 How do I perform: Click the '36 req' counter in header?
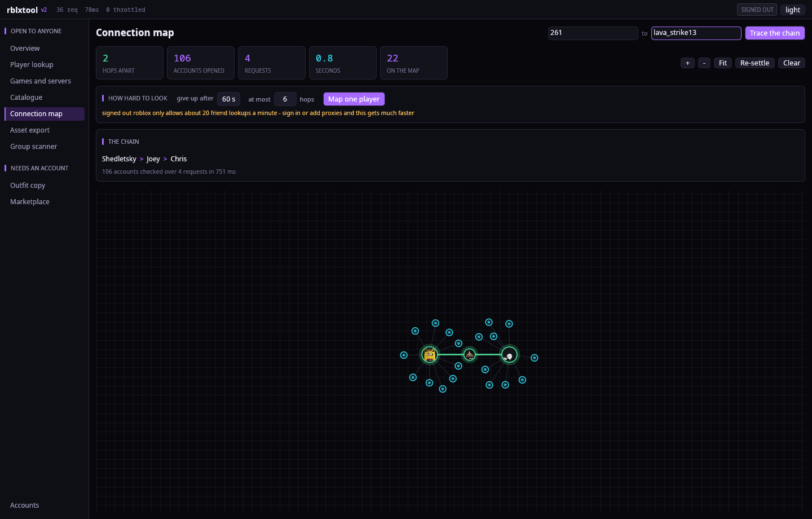pos(67,10)
